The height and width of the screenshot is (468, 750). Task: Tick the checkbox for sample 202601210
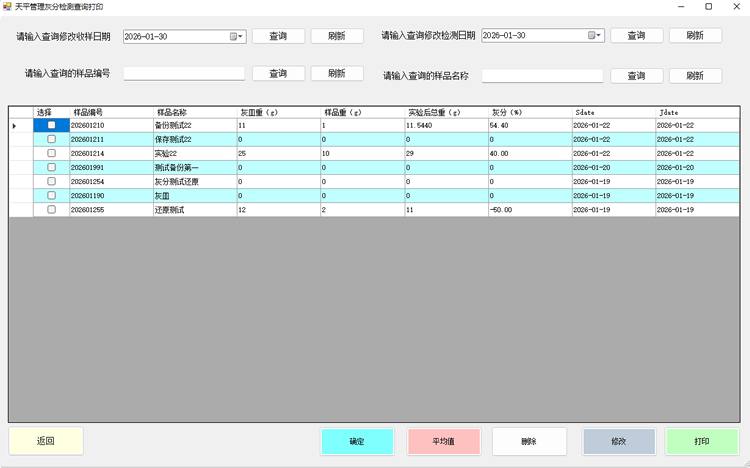[52, 125]
